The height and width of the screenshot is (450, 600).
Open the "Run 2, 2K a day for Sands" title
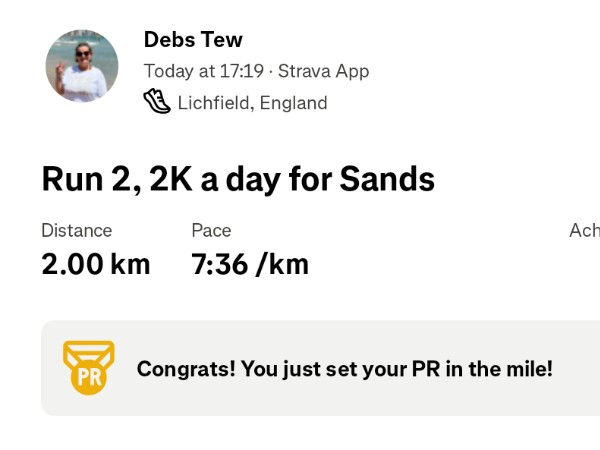tap(238, 179)
